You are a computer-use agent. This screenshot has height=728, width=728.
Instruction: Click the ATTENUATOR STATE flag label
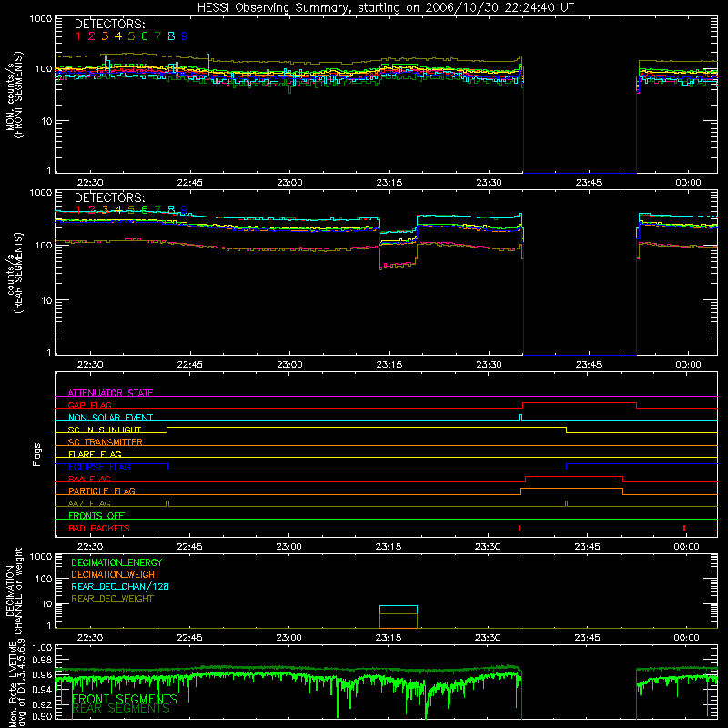[110, 393]
